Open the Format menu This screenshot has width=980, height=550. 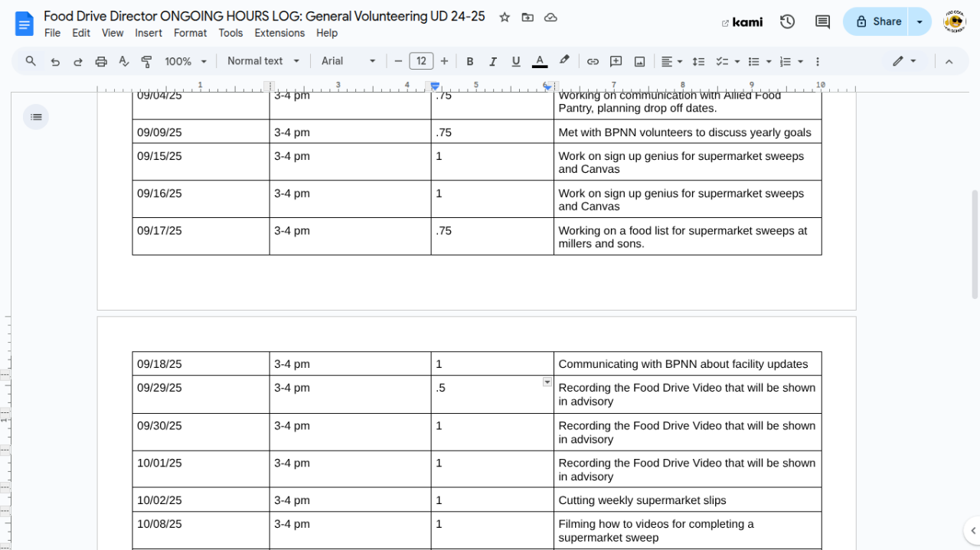(x=190, y=33)
